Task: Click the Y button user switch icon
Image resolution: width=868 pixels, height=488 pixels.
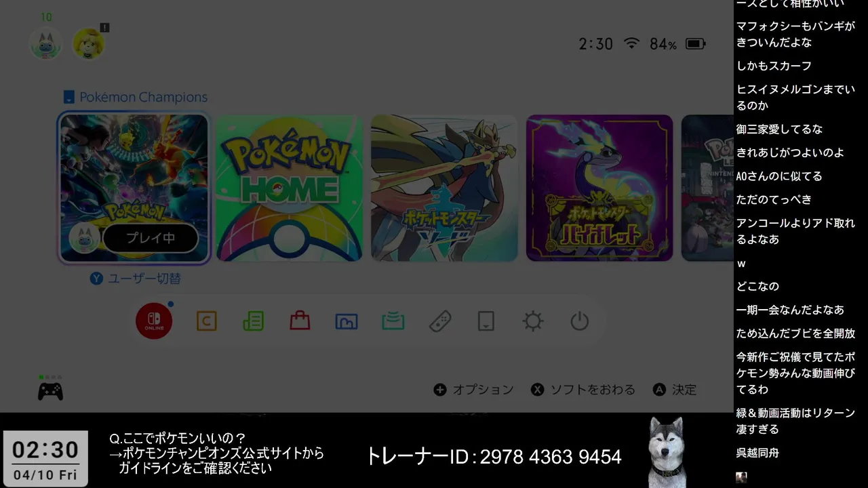Action: coord(97,279)
